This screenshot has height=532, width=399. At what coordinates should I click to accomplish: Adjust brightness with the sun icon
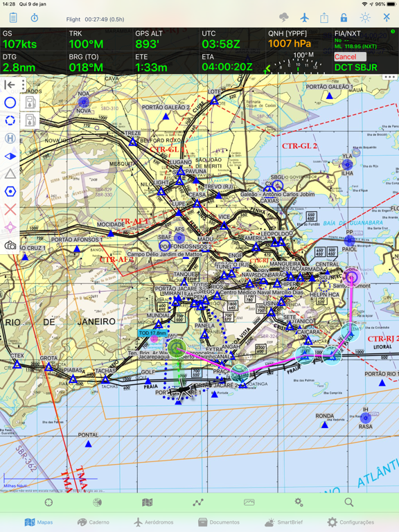(365, 17)
